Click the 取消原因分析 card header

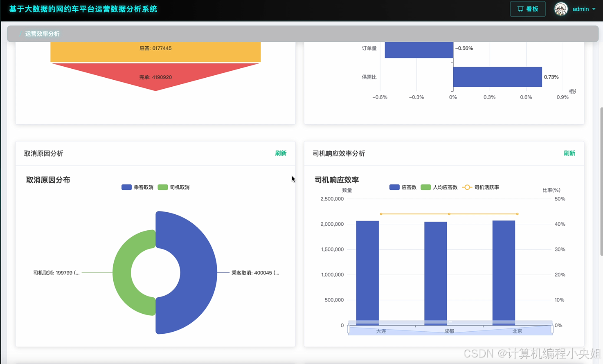pos(155,153)
